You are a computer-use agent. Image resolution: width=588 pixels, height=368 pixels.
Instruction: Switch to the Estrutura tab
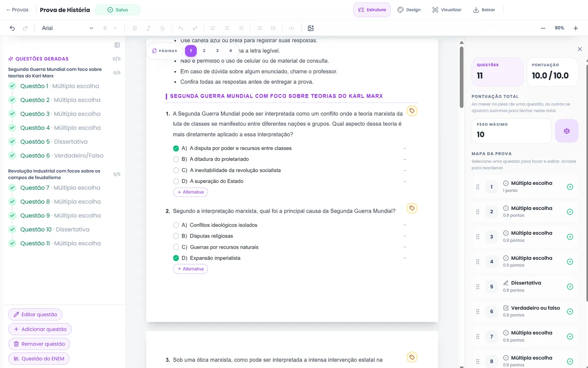[x=372, y=10]
